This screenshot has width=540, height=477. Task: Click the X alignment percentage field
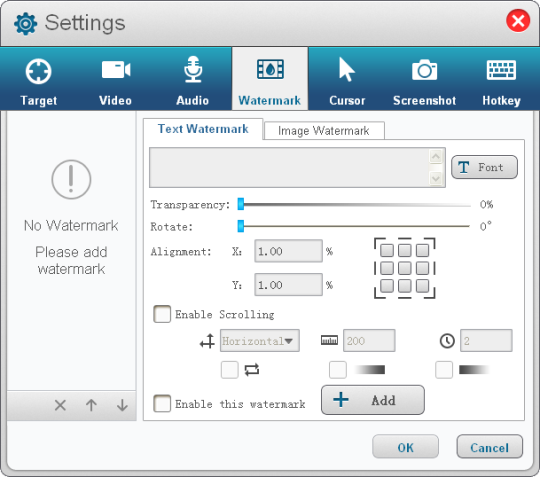click(x=289, y=251)
